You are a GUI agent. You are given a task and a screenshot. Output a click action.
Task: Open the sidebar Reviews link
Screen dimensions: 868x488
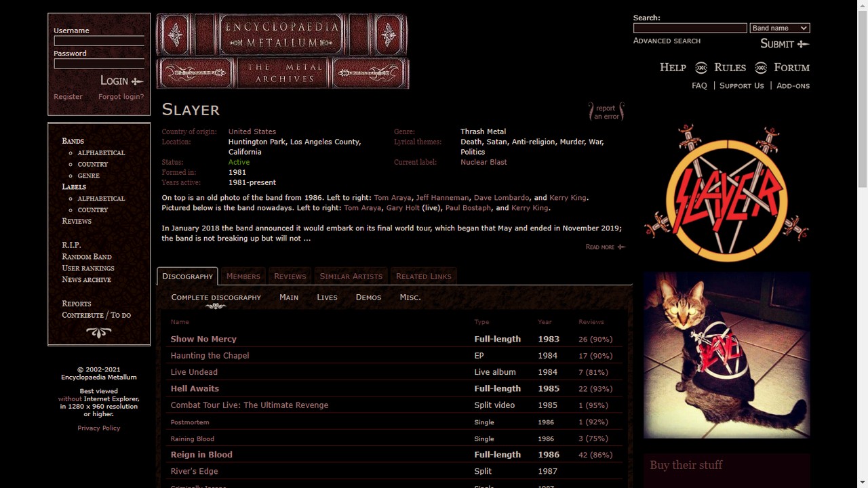[x=77, y=221]
